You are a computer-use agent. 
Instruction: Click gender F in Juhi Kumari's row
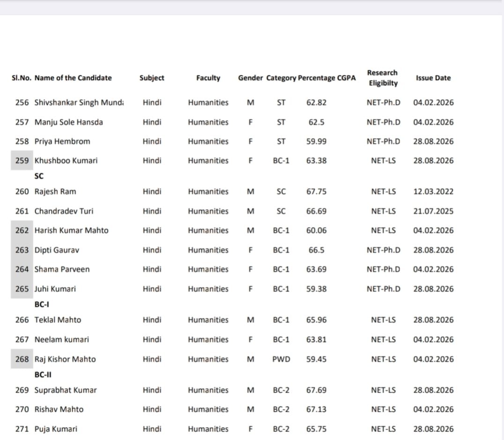pyautogui.click(x=251, y=289)
